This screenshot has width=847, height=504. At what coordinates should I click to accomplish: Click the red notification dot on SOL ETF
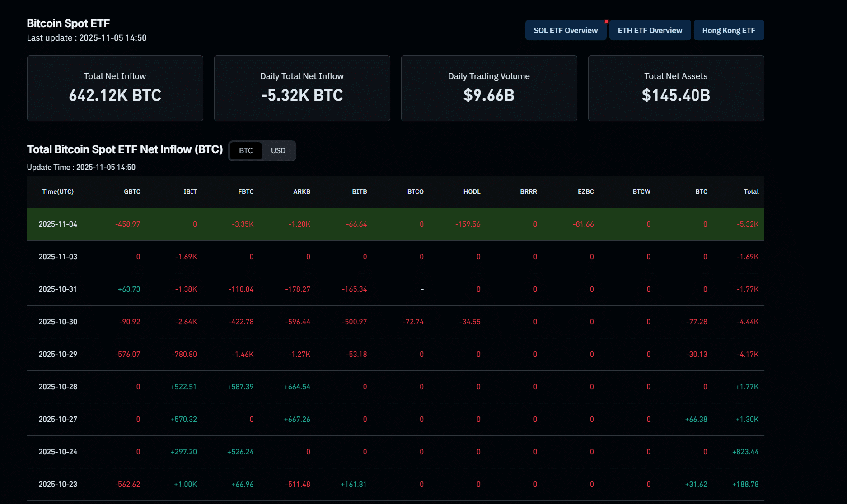tap(606, 21)
